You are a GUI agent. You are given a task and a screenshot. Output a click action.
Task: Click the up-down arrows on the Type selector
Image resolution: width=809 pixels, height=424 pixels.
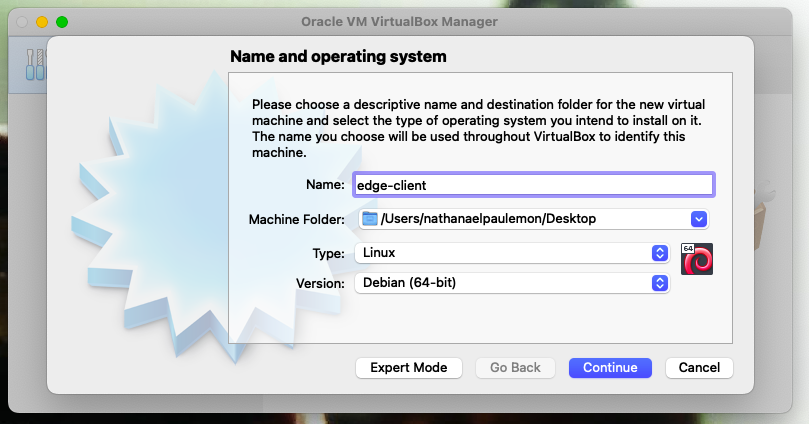[x=659, y=253]
